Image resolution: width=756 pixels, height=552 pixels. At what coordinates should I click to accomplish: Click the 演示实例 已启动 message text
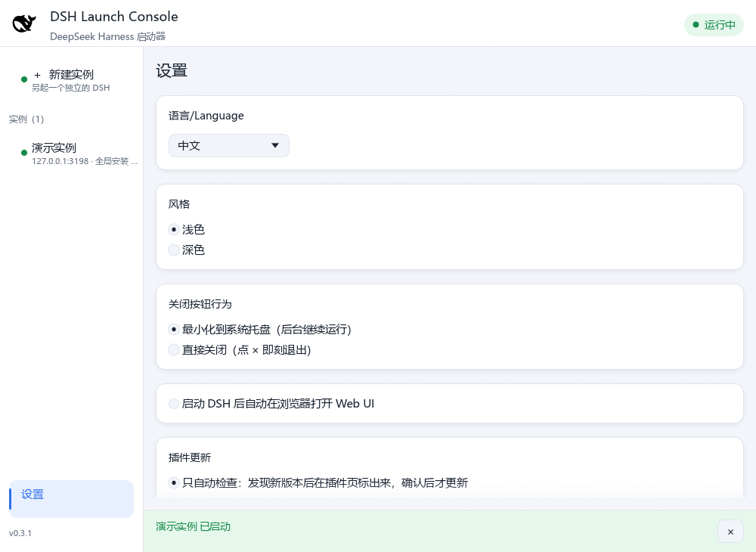(193, 526)
